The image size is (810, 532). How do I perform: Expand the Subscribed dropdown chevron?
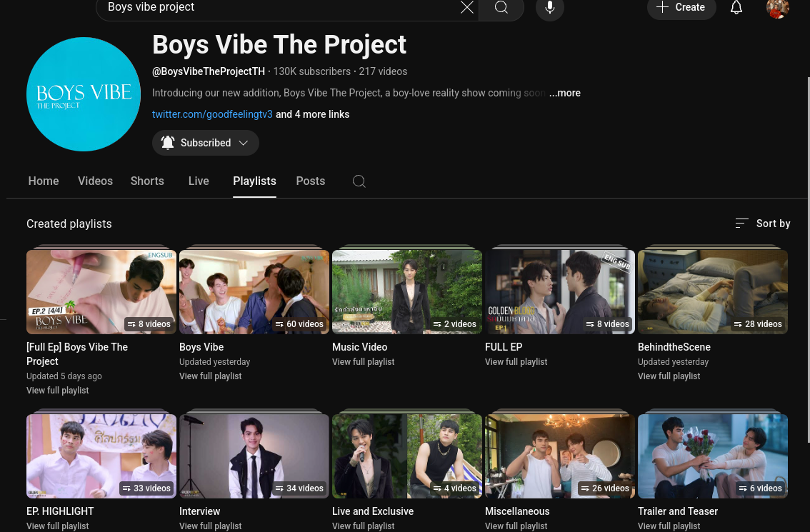244,143
